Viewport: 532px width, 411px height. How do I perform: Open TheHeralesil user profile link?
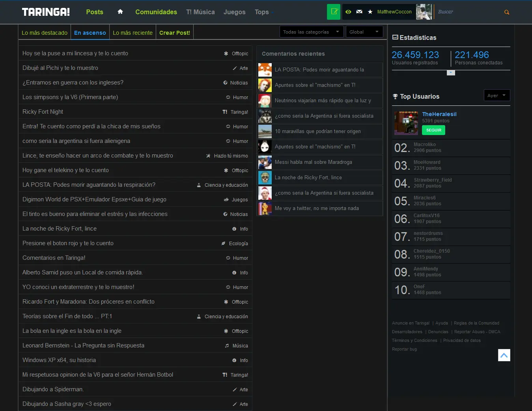pos(439,114)
